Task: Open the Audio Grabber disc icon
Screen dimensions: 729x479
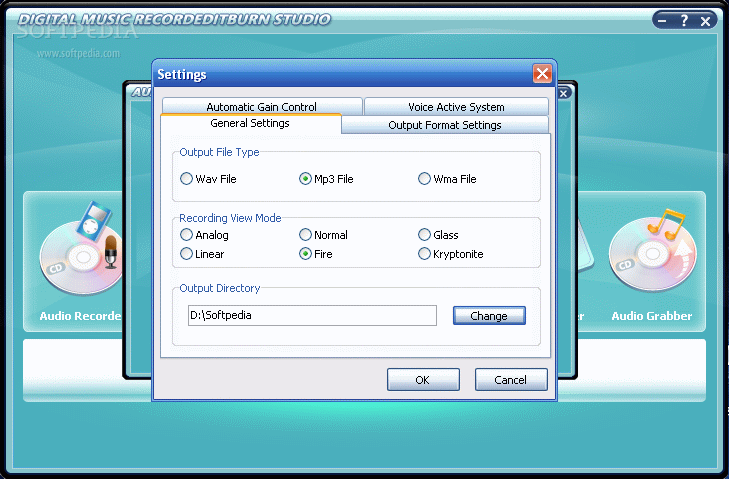Action: 653,250
